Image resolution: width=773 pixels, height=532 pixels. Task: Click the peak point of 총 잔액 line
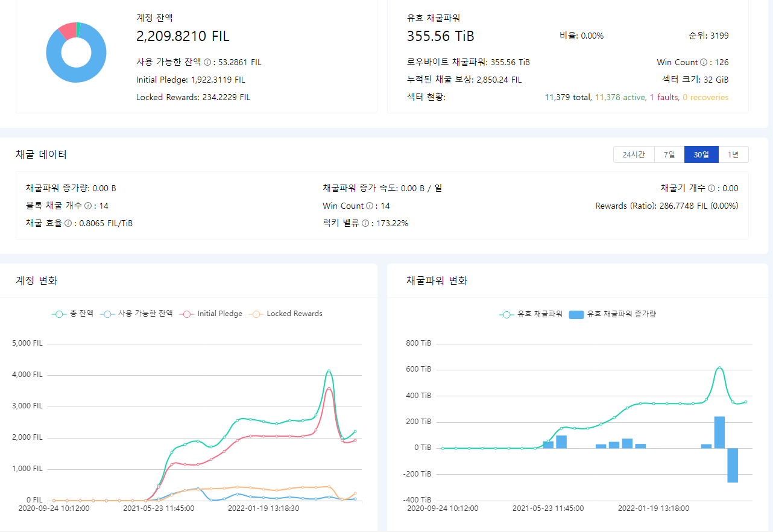tap(329, 371)
